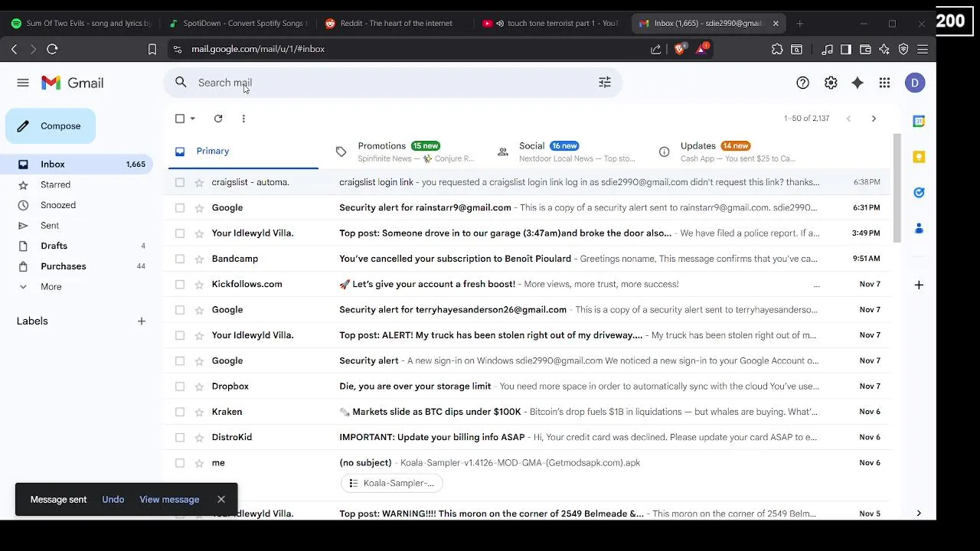980x551 pixels.
Task: Open the Gmail main menu hamburger icon
Action: pyautogui.click(x=23, y=83)
